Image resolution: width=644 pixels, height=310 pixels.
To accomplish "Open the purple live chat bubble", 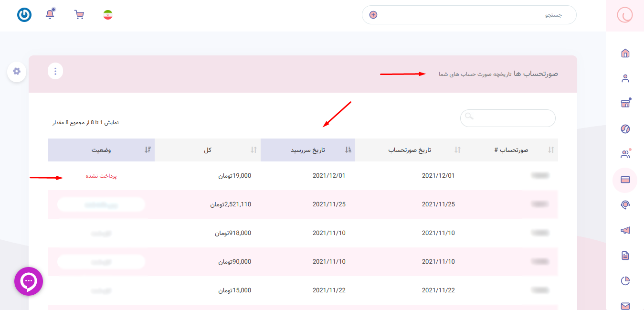I will pos(29,281).
